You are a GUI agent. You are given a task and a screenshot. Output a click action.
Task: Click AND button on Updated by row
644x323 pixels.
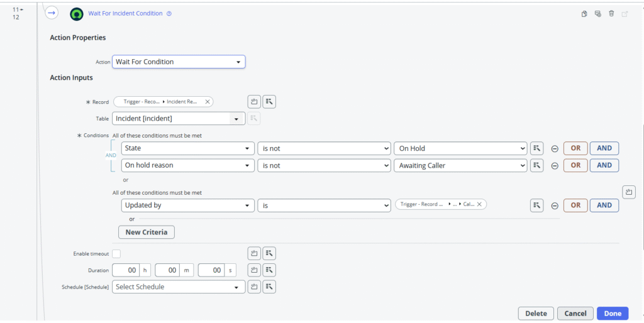(x=604, y=205)
